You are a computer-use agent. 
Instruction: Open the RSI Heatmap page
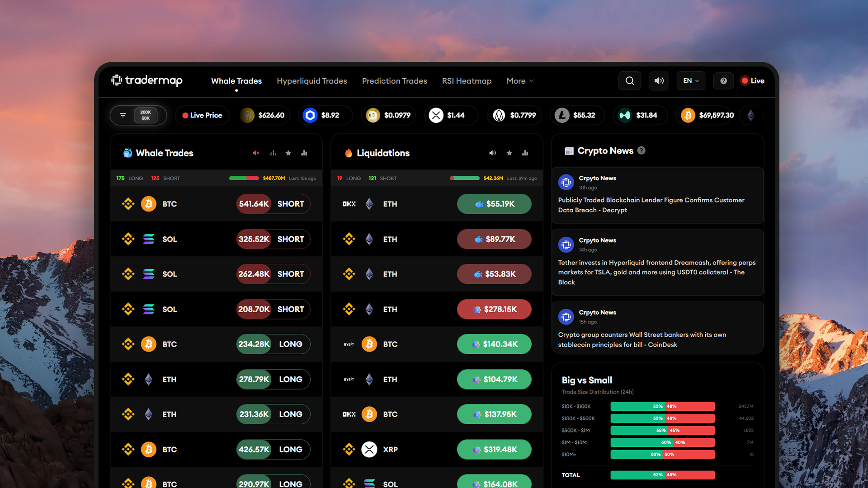[467, 81]
